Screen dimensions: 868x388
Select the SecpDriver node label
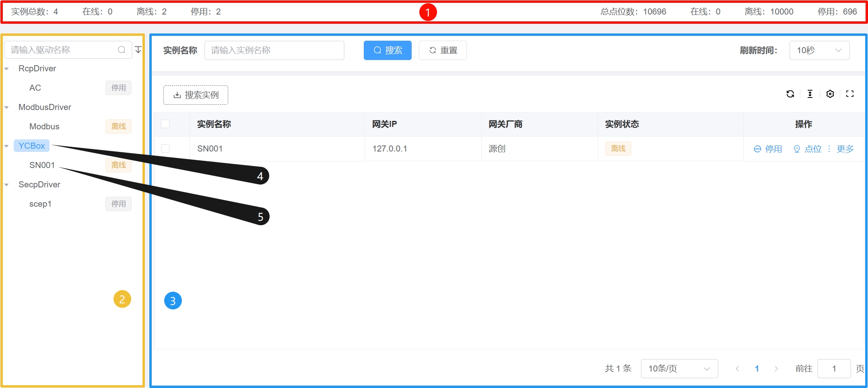(39, 185)
